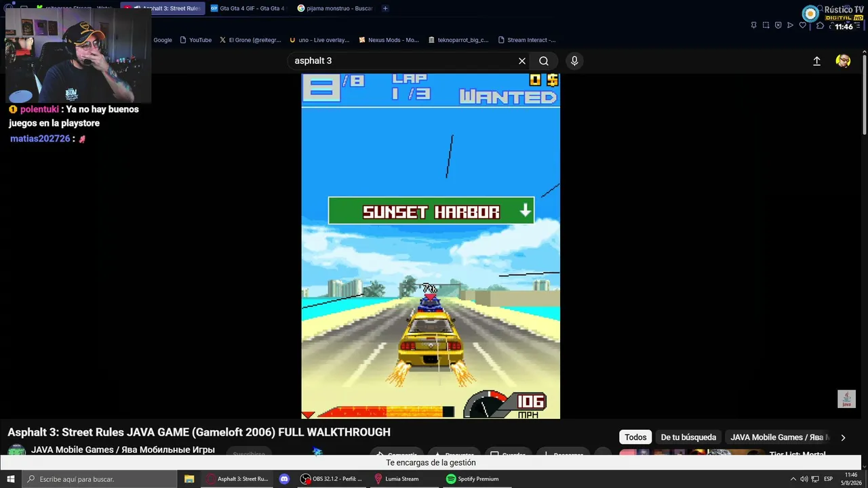The height and width of the screenshot is (488, 868).
Task: Open File Explorer from the taskbar
Action: [189, 479]
